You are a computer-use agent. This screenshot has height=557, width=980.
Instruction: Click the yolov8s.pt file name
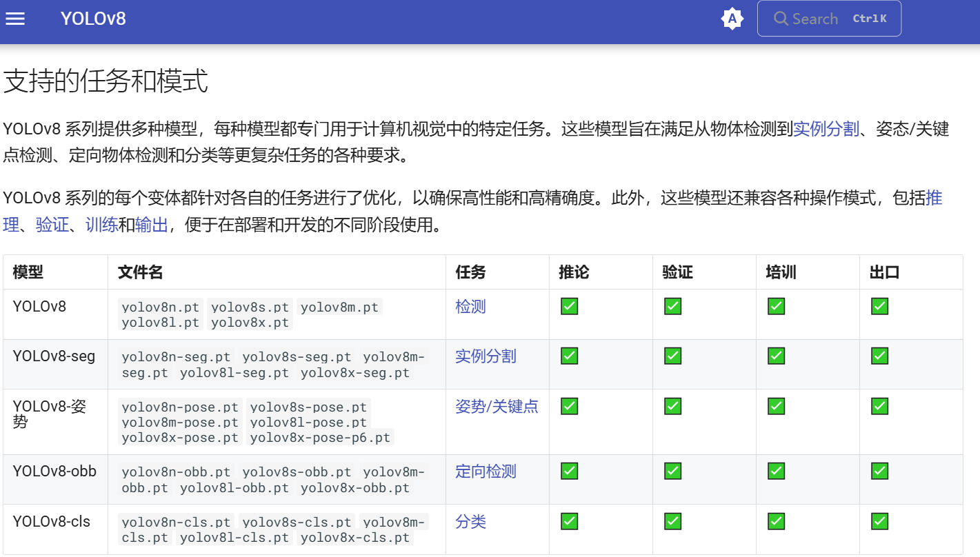(250, 307)
